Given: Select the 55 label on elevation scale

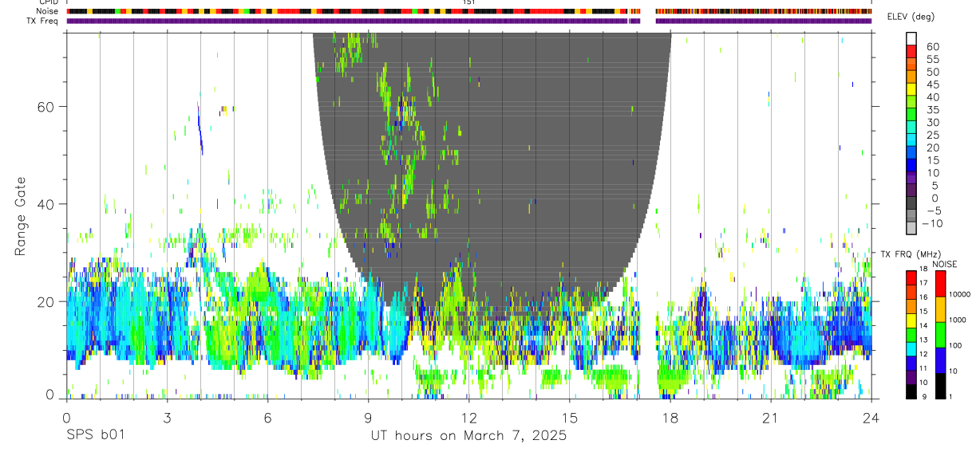Looking at the screenshot, I should [932, 59].
